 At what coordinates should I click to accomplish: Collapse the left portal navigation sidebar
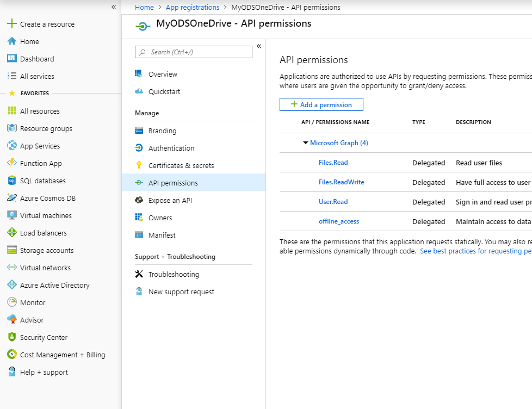(x=114, y=7)
